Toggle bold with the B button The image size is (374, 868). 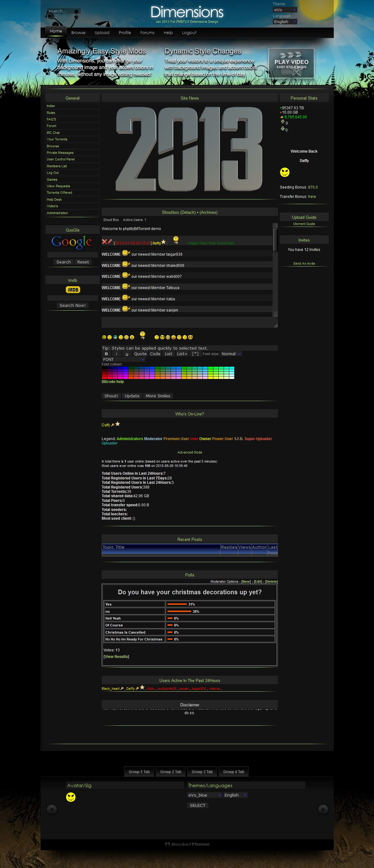coord(106,354)
